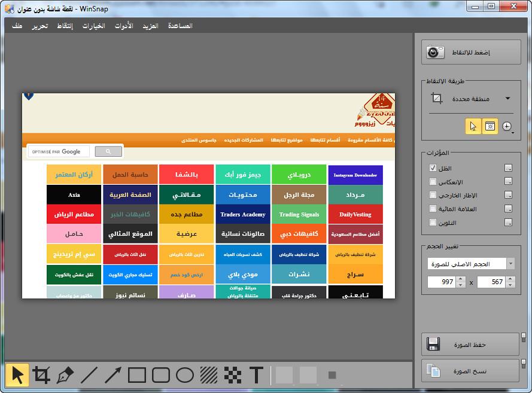Maximize the WinSnap window
Viewport: 532px width, 393px height.
click(x=491, y=7)
